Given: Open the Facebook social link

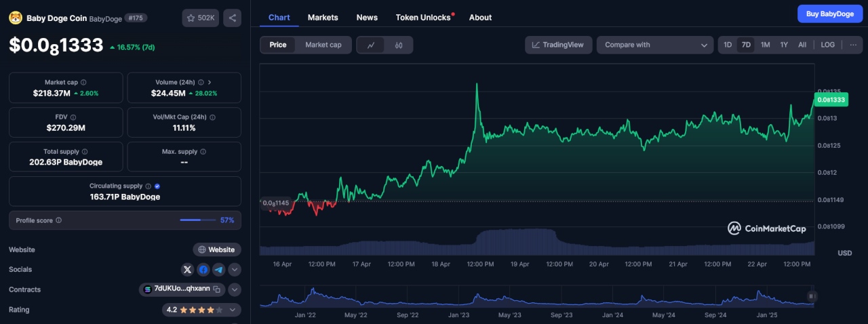Looking at the screenshot, I should pyautogui.click(x=203, y=270).
